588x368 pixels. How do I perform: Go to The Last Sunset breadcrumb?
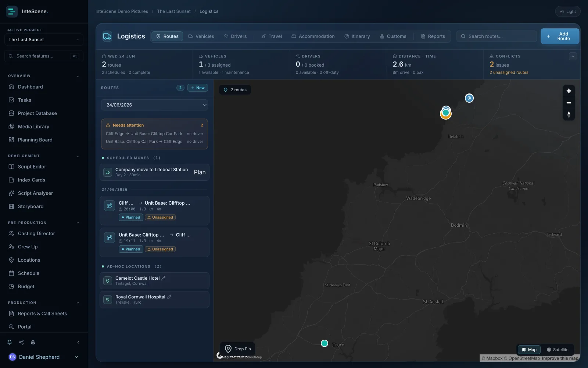pyautogui.click(x=174, y=11)
